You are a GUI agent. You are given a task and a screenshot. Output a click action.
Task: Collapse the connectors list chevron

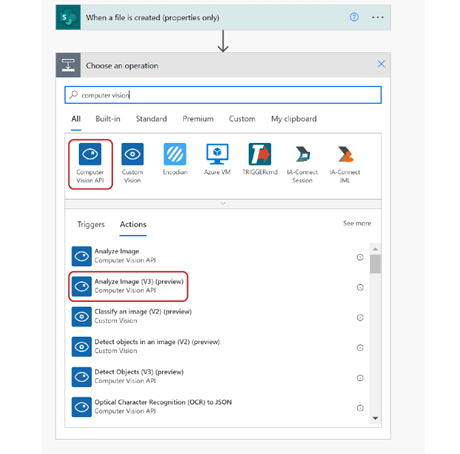click(223, 204)
